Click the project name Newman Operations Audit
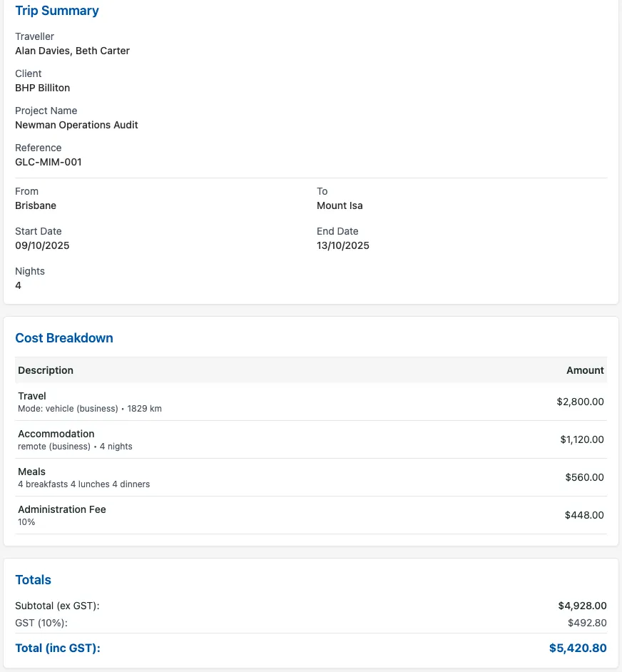 tap(76, 125)
